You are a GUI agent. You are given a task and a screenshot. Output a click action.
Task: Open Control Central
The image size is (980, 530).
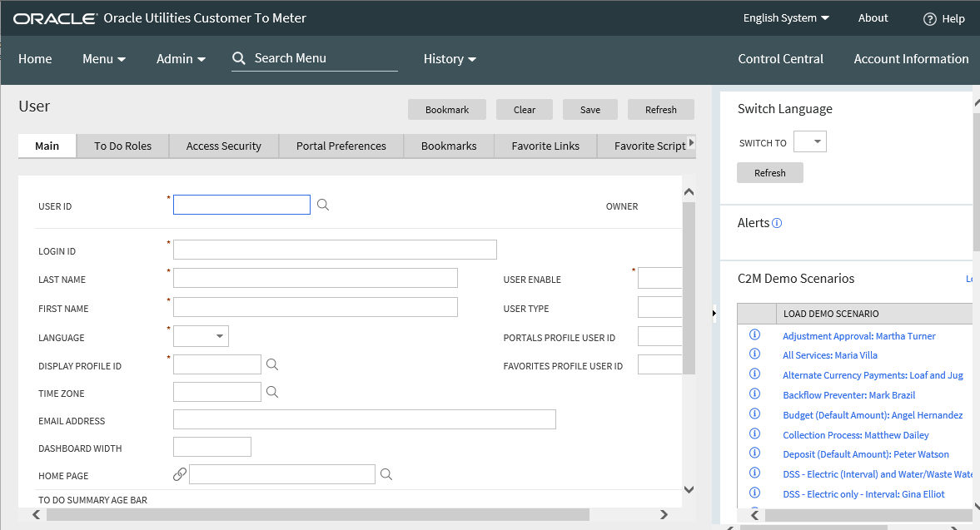(781, 59)
